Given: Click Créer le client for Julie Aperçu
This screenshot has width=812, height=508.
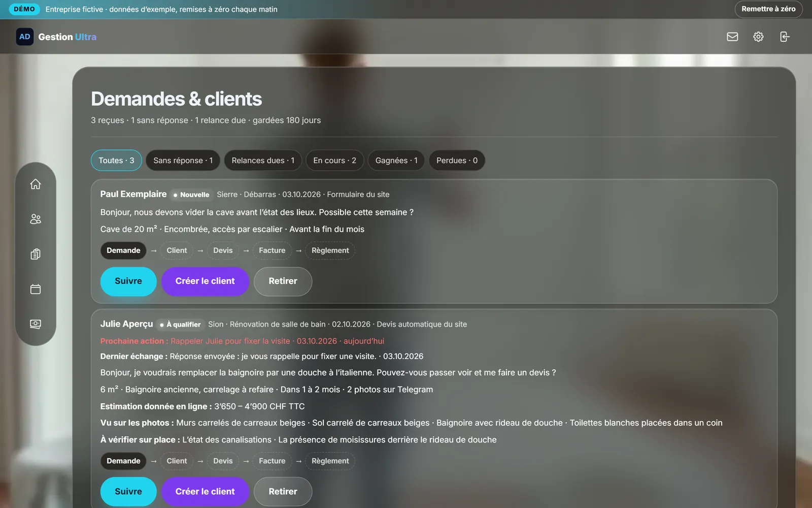Looking at the screenshot, I should click(x=205, y=492).
